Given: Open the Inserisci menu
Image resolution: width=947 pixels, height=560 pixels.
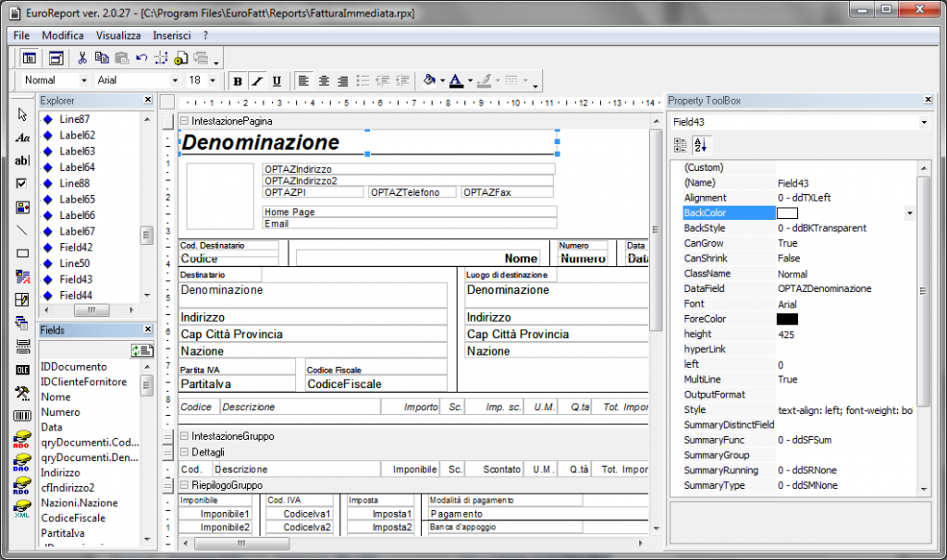Looking at the screenshot, I should pos(172,35).
